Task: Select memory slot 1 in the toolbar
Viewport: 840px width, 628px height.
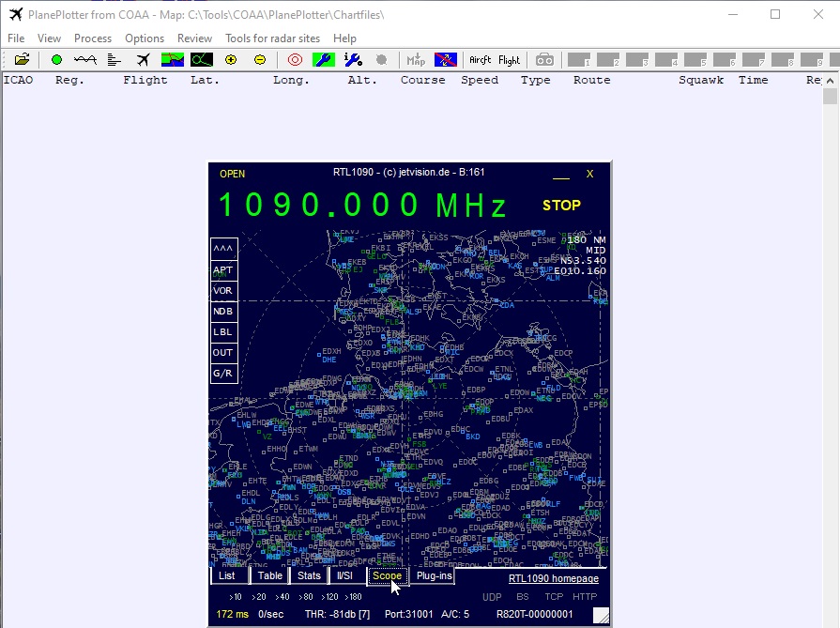Action: point(579,59)
